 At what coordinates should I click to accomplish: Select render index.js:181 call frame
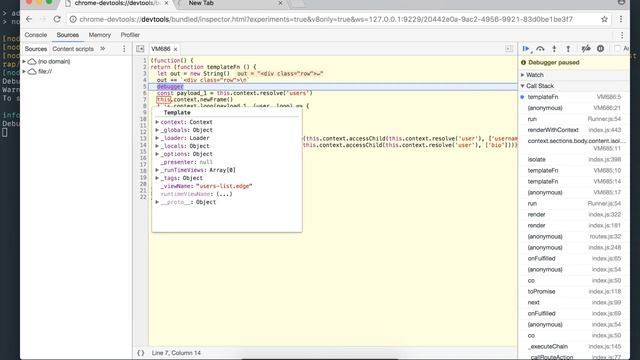574,225
